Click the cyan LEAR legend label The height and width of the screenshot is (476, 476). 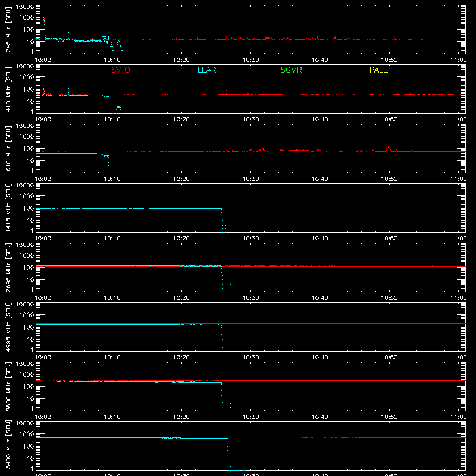tap(206, 70)
